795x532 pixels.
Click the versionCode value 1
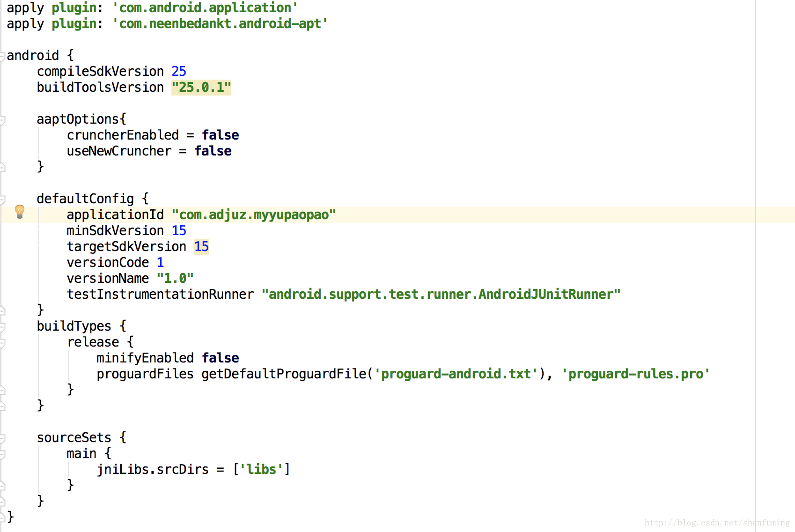pyautogui.click(x=160, y=263)
